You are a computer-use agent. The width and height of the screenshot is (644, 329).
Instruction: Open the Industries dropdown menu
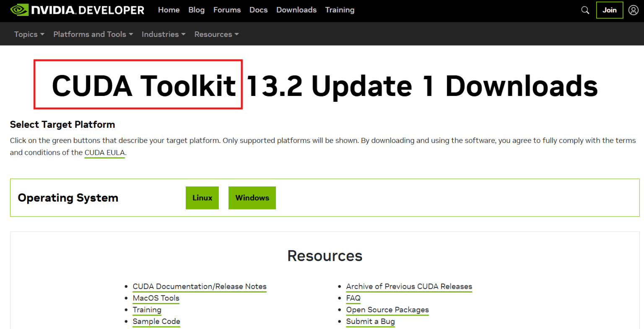point(164,34)
